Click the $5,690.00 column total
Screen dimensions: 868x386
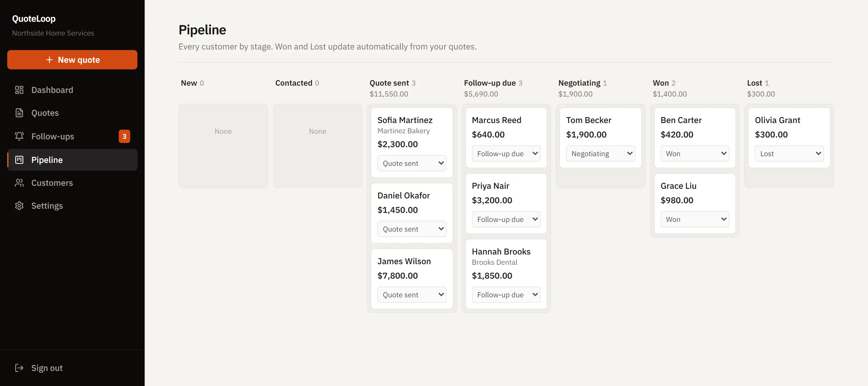click(x=481, y=94)
